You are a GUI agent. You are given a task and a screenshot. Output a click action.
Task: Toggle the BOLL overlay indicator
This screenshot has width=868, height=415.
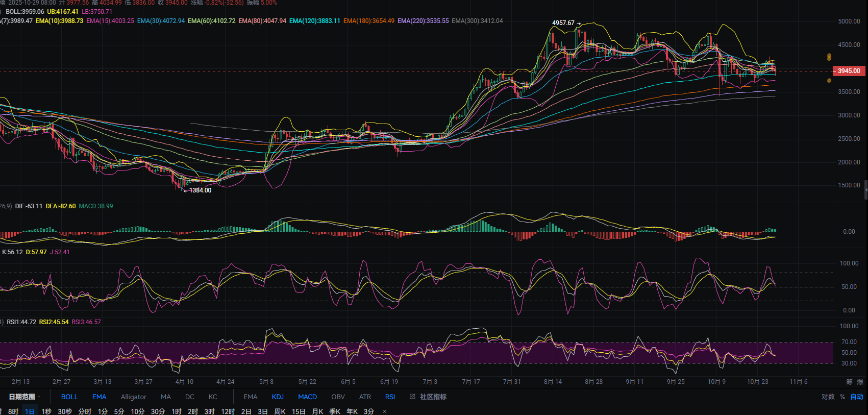point(69,397)
